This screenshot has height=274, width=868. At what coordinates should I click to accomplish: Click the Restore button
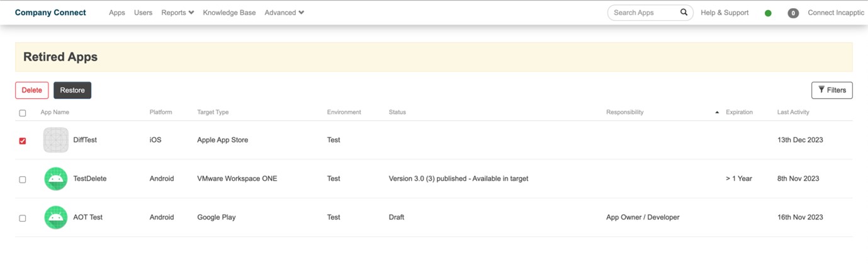72,90
